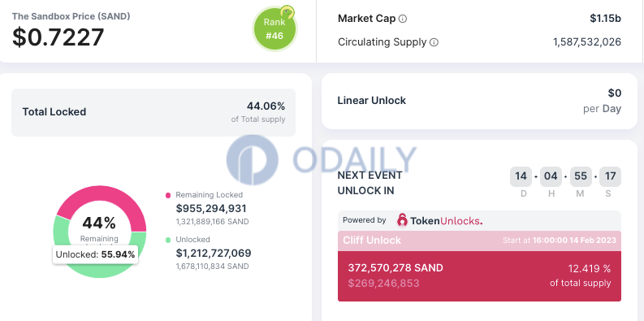
Task: Click the Cliff Unlock header bar
Action: (479, 241)
